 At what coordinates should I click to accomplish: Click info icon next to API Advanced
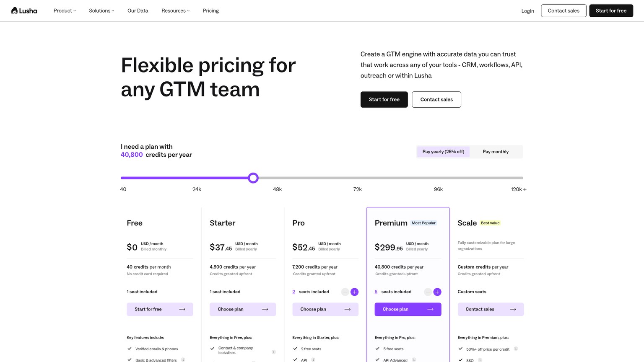[x=414, y=360]
